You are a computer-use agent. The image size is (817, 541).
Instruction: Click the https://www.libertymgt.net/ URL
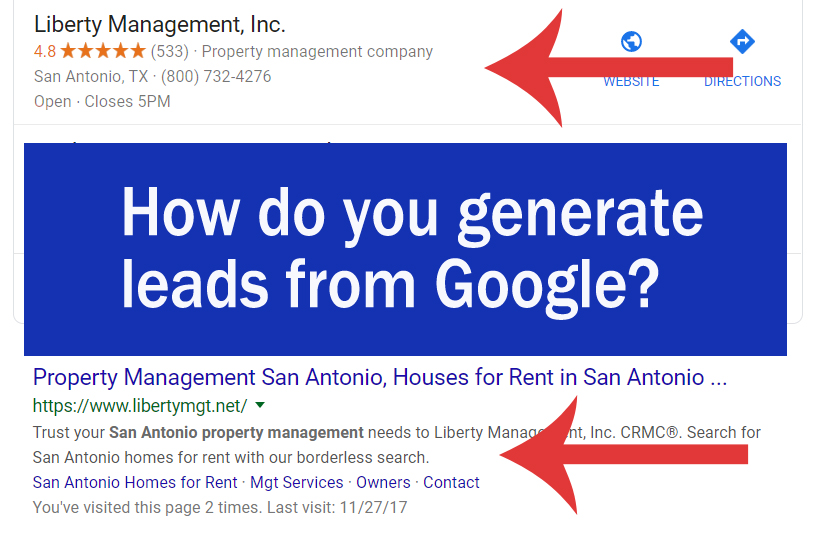140,405
